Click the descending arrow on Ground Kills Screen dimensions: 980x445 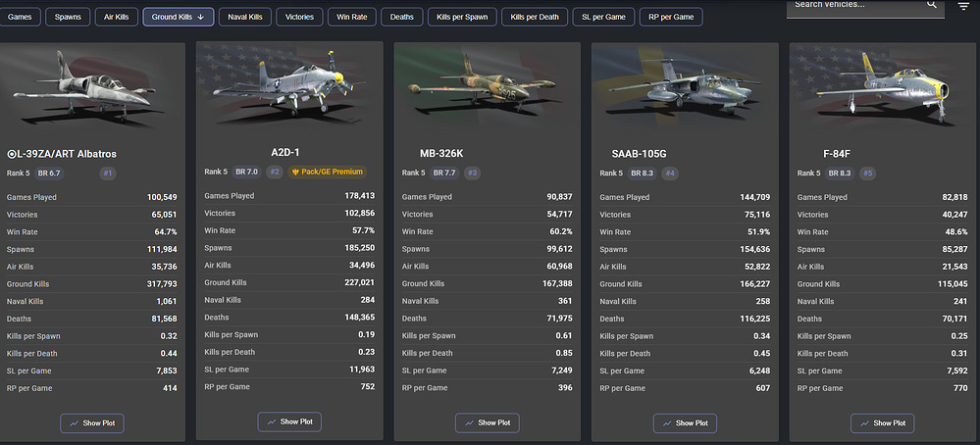[201, 17]
